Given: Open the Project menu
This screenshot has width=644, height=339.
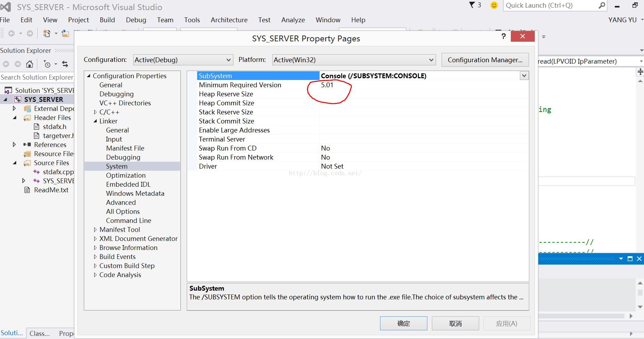Looking at the screenshot, I should (79, 20).
